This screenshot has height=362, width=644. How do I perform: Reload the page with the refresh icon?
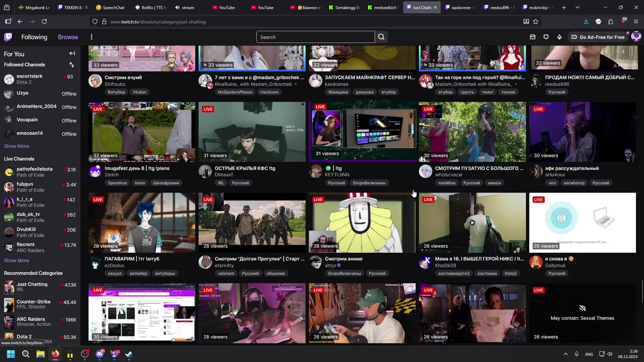tap(44, 22)
